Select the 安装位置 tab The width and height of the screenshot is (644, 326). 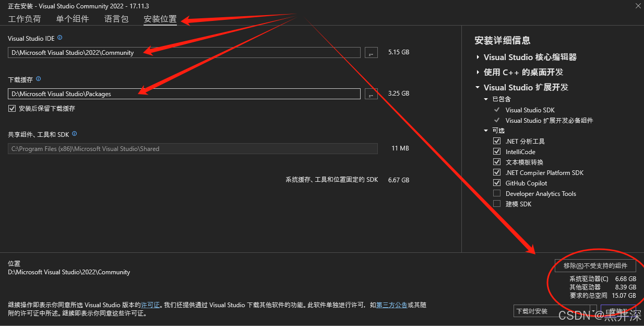click(x=160, y=19)
